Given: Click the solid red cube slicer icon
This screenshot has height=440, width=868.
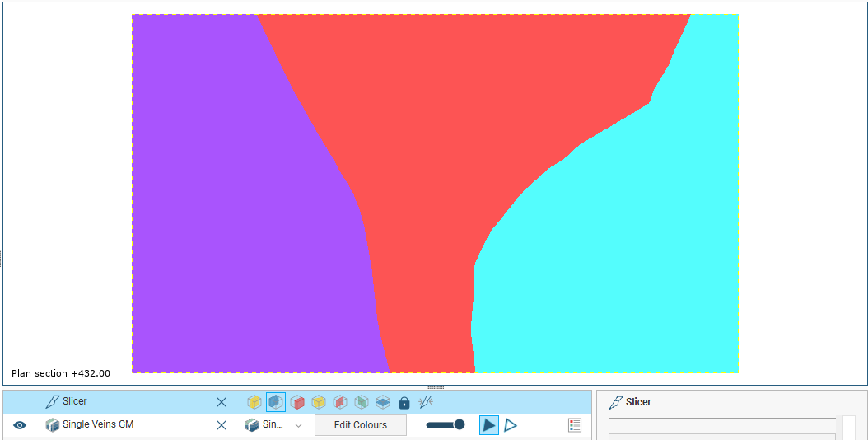Looking at the screenshot, I should [x=297, y=402].
